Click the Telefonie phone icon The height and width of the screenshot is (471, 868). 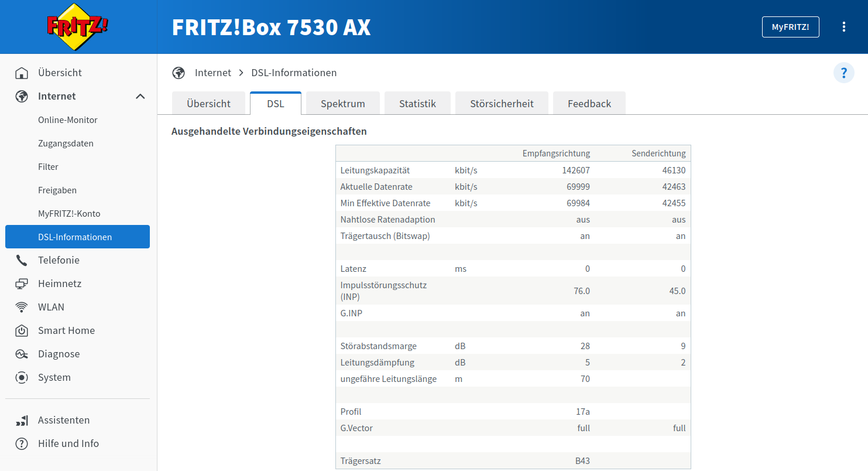[22, 260]
